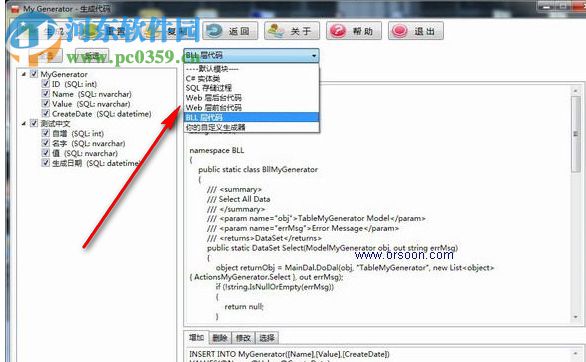Click the code pane vertical scrollbar thumb

[x=576, y=134]
